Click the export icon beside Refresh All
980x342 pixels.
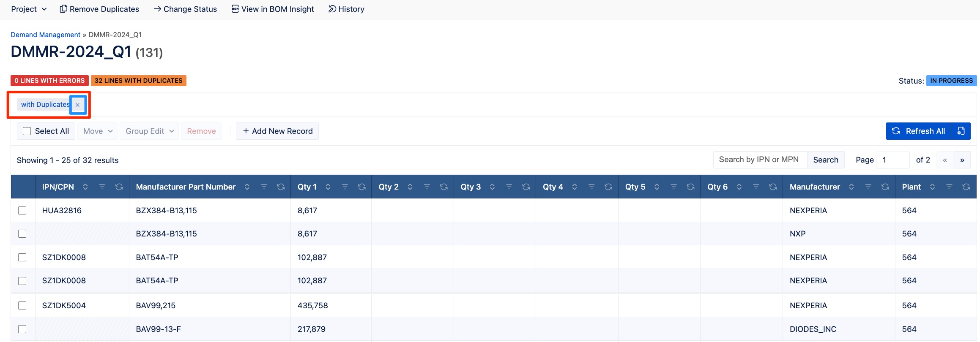point(961,131)
